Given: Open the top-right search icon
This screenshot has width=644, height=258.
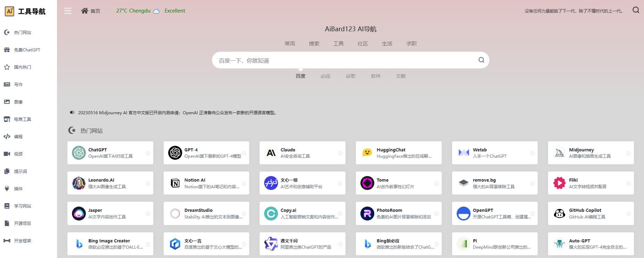Looking at the screenshot, I should tap(636, 10).
